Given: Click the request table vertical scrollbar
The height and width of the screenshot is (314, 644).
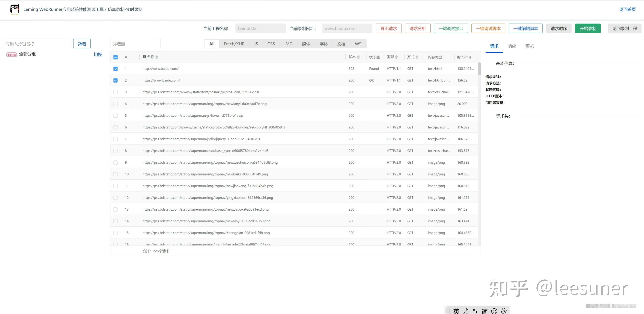Looking at the screenshot, I should click(x=479, y=69).
